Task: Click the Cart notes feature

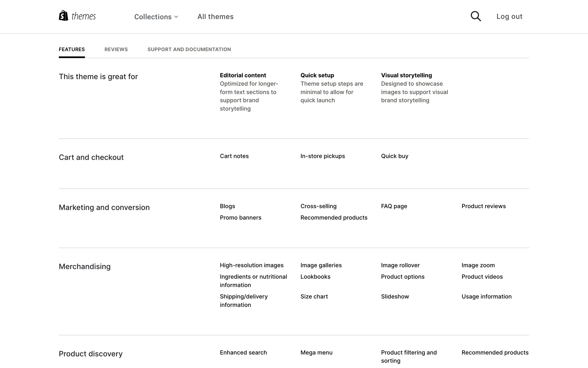Action: click(x=234, y=156)
